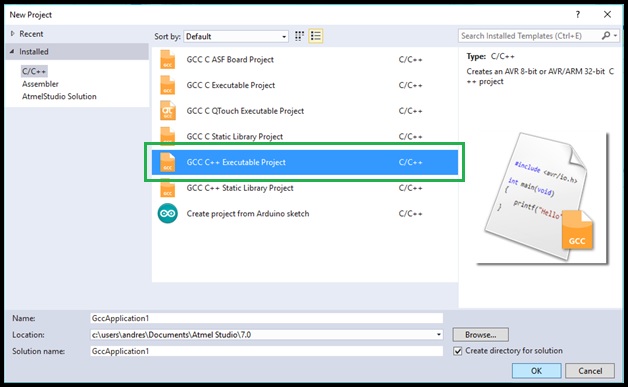This screenshot has height=387, width=628.
Task: Click the template preview image
Action: [541, 198]
